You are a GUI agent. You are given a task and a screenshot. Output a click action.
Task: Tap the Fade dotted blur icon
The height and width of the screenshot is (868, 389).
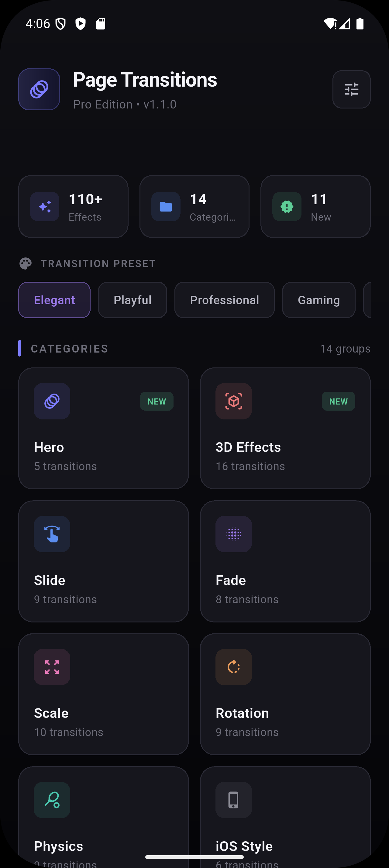[234, 534]
